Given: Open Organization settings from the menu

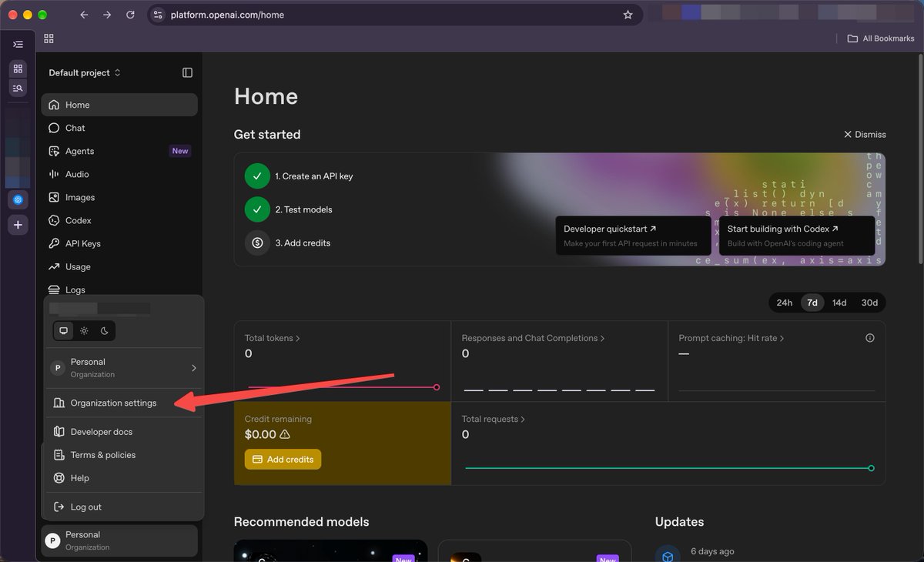Looking at the screenshot, I should tap(123, 403).
